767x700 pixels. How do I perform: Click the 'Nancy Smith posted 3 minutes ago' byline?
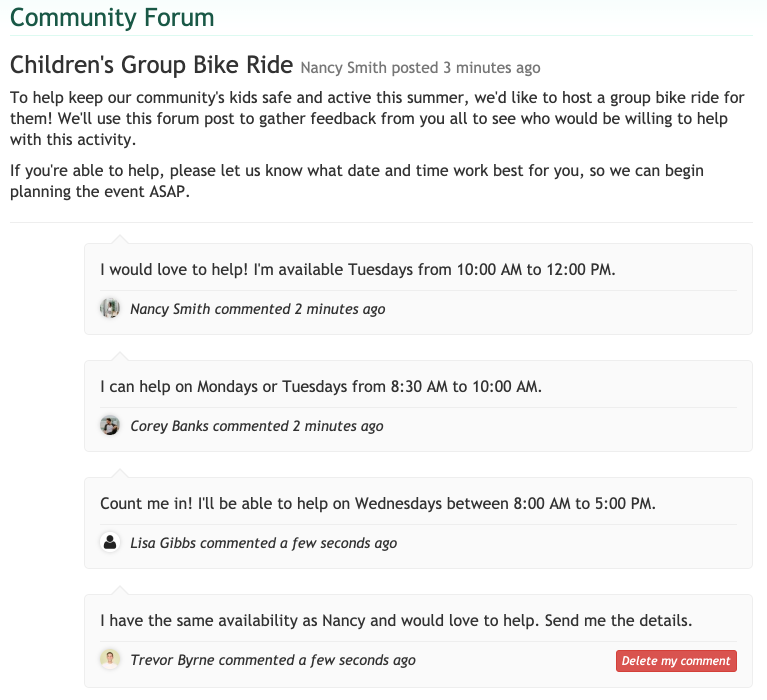coord(420,67)
